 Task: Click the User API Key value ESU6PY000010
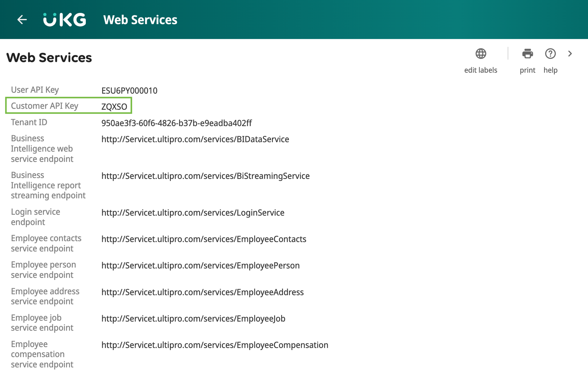coord(129,91)
